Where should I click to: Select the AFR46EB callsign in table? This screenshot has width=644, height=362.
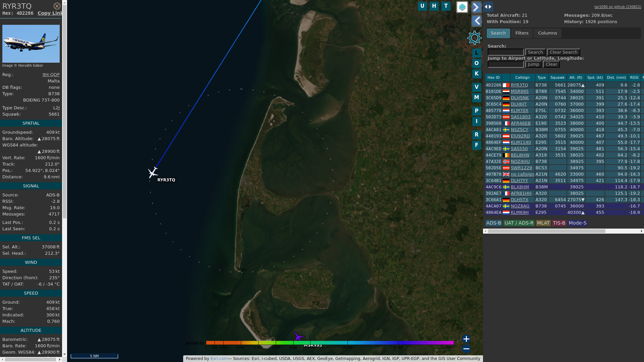521,123
